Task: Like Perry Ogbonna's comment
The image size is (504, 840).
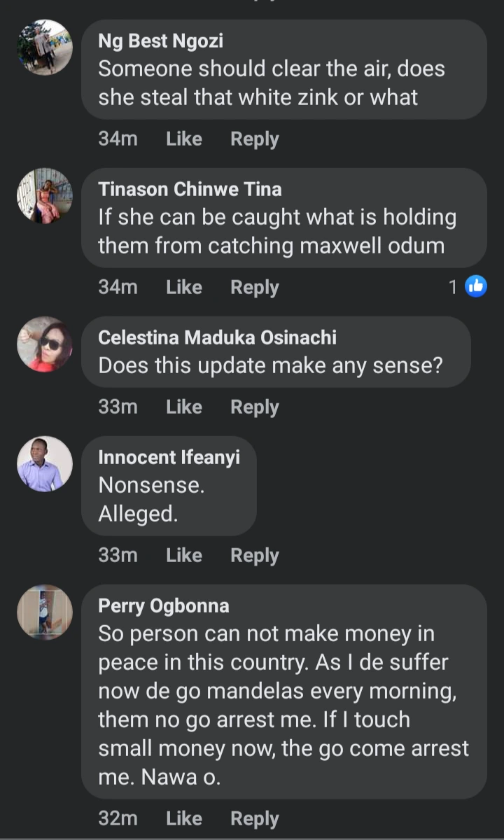Action: [x=184, y=818]
